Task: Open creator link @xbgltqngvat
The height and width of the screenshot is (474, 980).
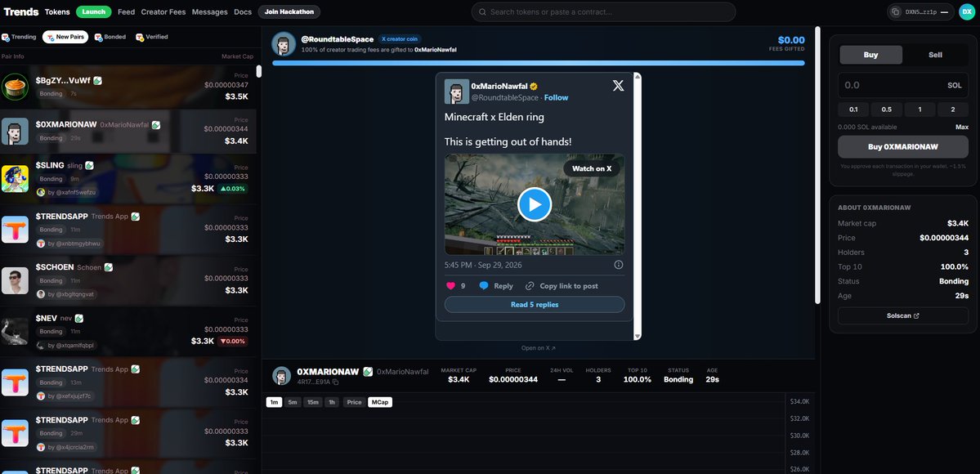Action: [x=67, y=294]
